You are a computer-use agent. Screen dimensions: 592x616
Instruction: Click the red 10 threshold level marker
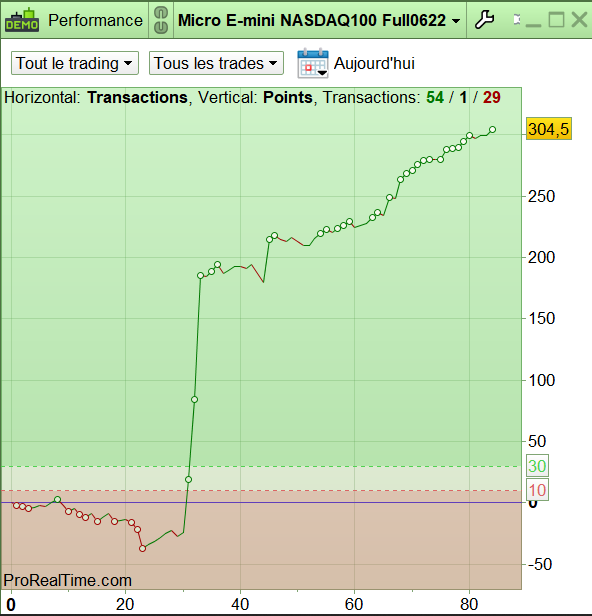coord(537,490)
